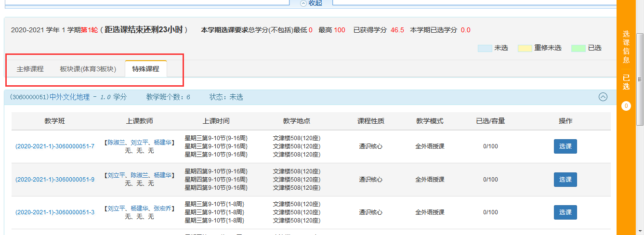The image size is (644, 235).
Task: Open class link (2020-2021-1)-3060000051-3
Action: (55, 212)
